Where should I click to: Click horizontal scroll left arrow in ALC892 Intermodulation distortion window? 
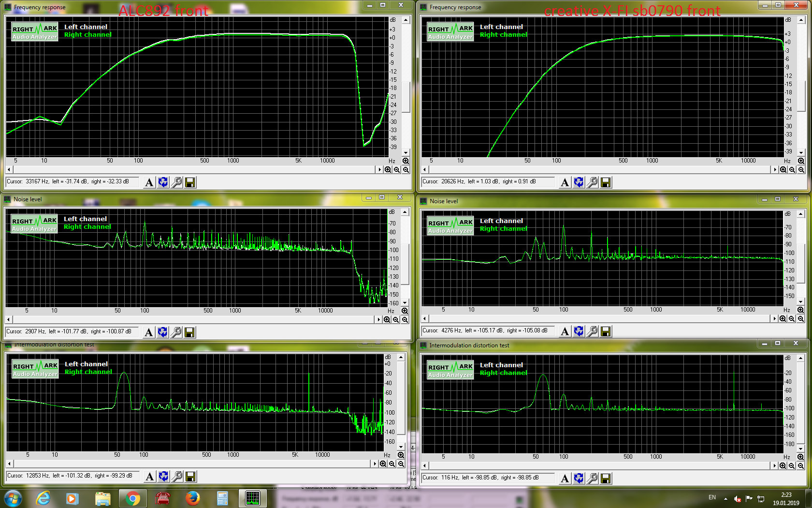(x=9, y=464)
